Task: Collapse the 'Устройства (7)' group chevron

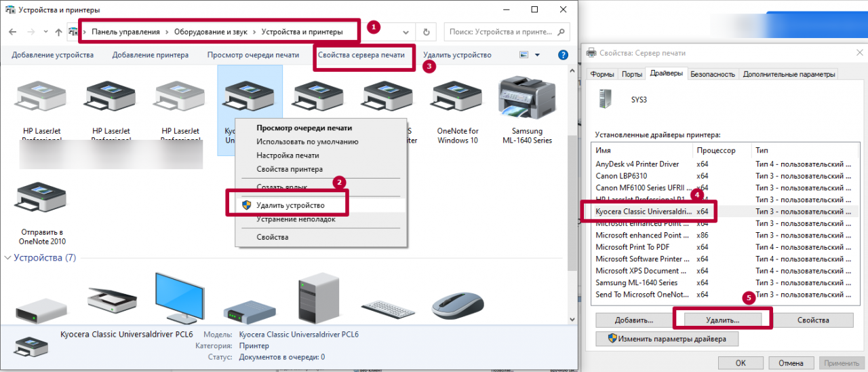Action: 8,258
